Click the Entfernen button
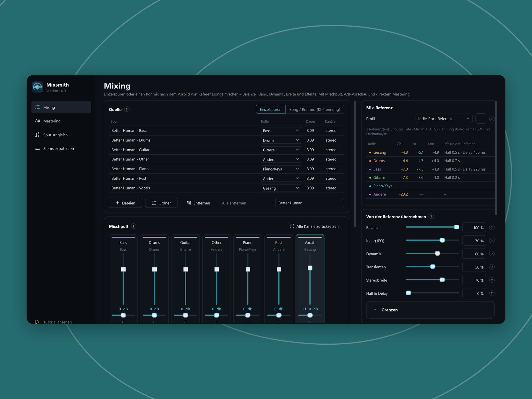This screenshot has height=399, width=532. click(198, 203)
